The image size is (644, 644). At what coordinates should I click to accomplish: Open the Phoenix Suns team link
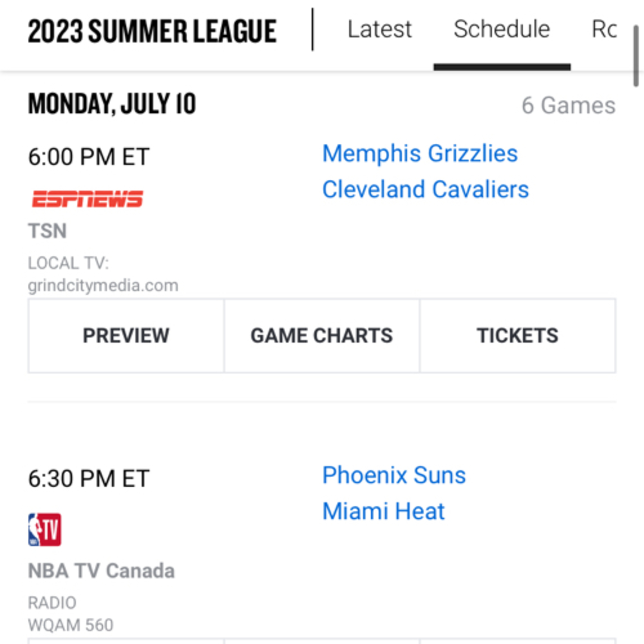[x=394, y=475]
